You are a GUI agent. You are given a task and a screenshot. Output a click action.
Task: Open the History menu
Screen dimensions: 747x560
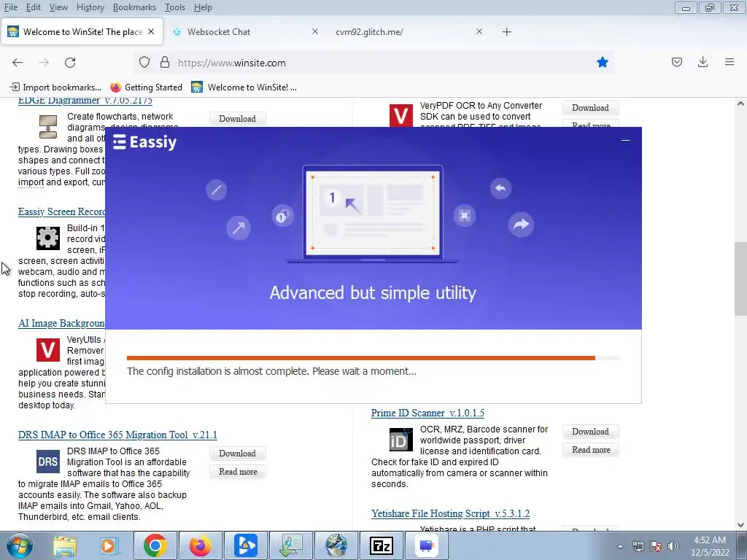(x=90, y=7)
